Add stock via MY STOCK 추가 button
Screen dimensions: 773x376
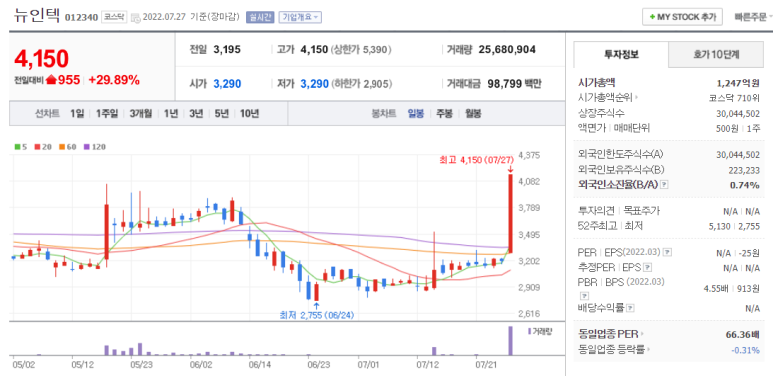(682, 17)
